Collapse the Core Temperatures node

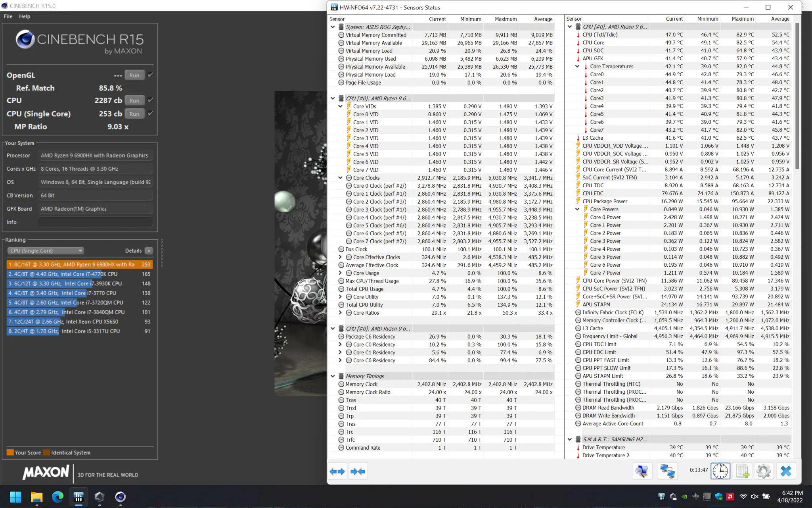coord(577,66)
